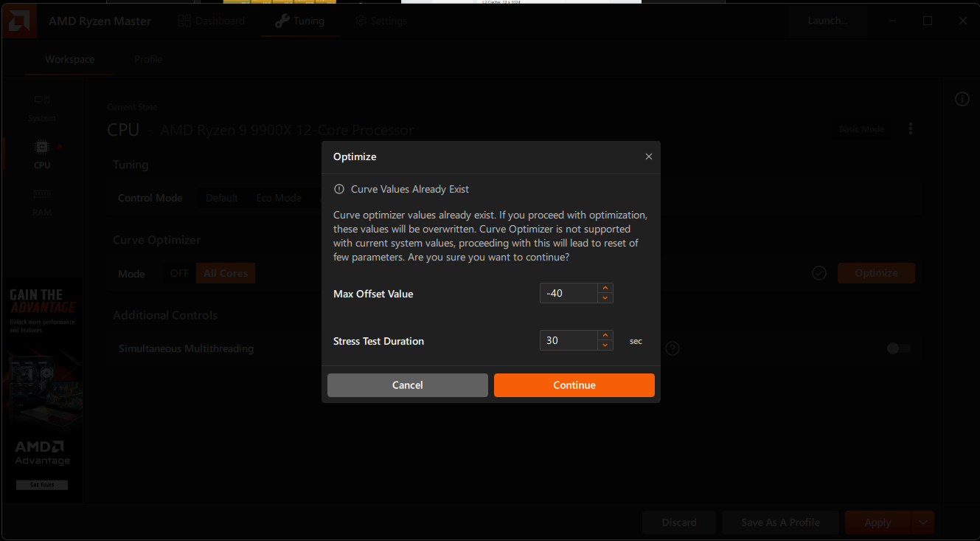Open the Settings tab
The height and width of the screenshot is (541, 980).
(380, 21)
